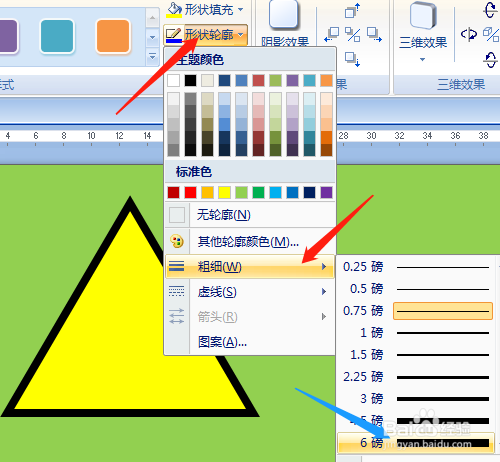Pick standard dark red color swatch

pos(173,192)
